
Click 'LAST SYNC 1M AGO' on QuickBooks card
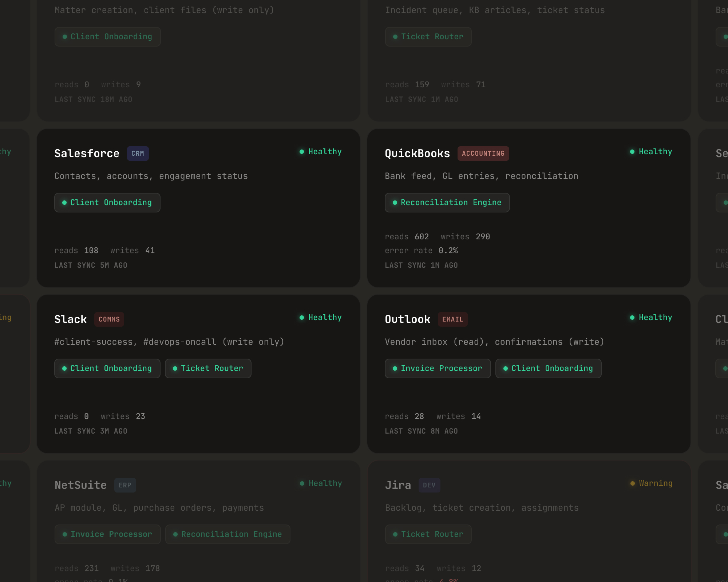point(422,266)
